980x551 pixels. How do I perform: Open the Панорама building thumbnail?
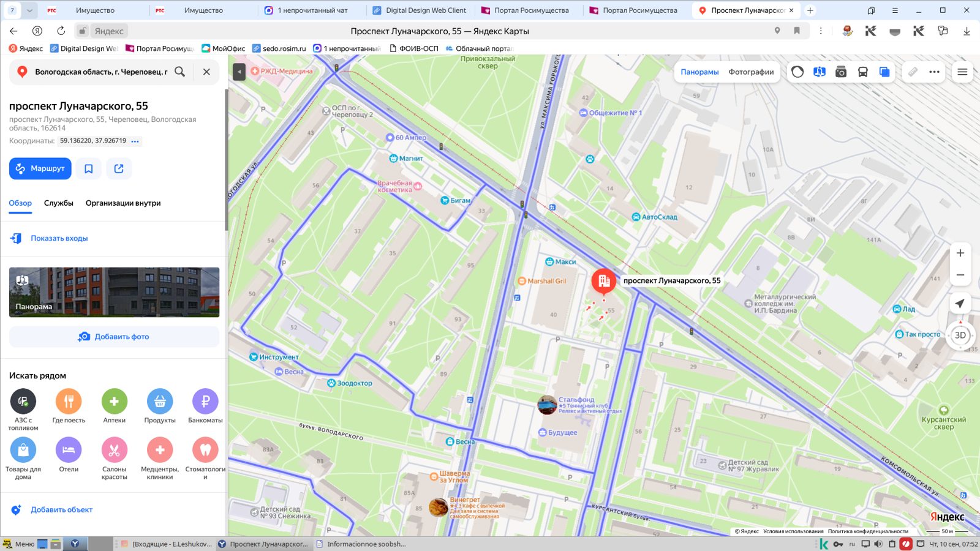pos(114,292)
